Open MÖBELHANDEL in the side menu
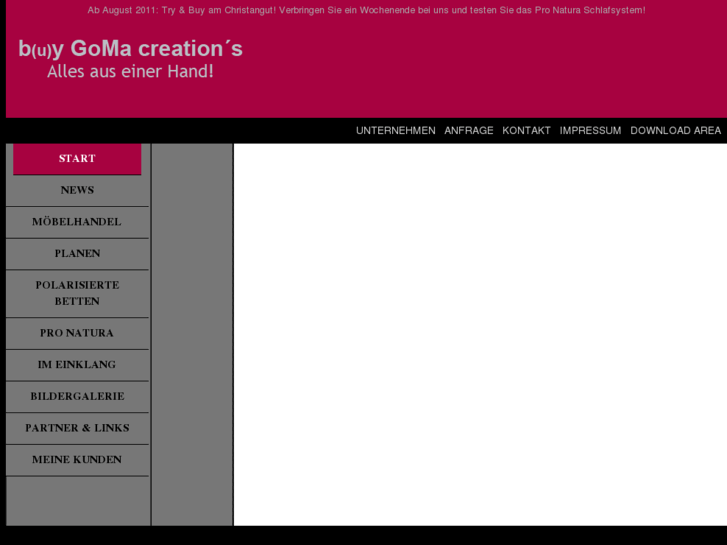This screenshot has height=545, width=727. [x=77, y=222]
